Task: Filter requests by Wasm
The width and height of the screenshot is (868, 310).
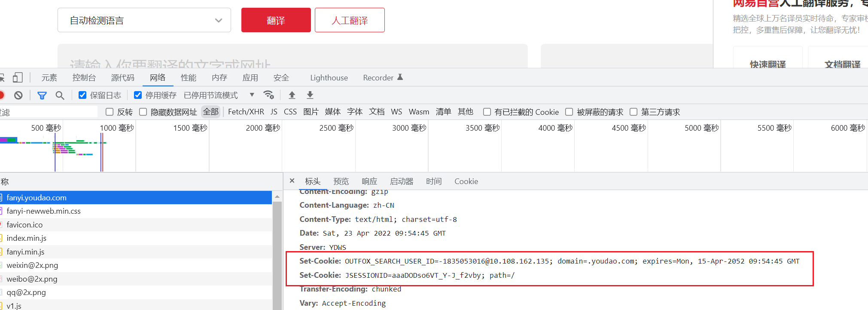Action: 419,112
